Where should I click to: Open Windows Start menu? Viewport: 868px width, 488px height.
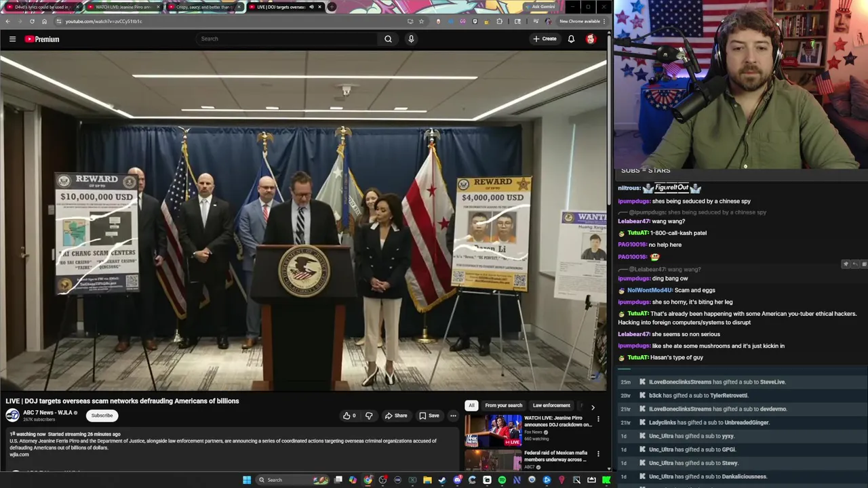coord(247,480)
